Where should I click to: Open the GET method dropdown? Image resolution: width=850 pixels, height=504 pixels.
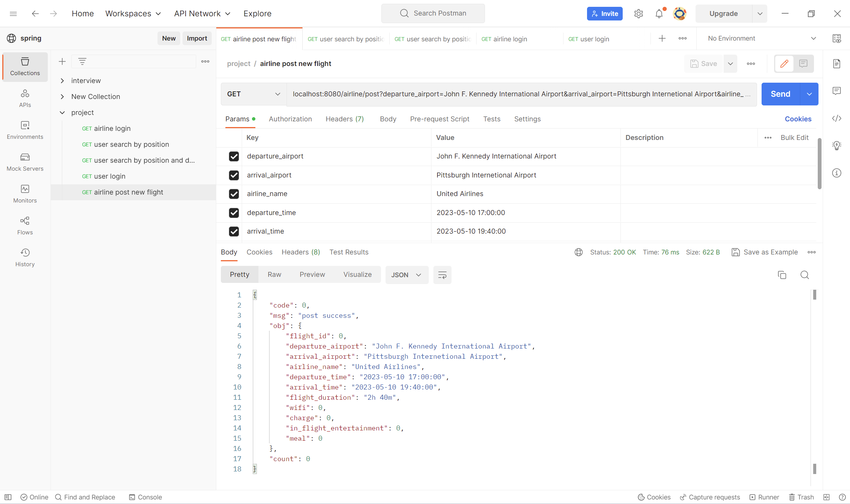[x=253, y=94]
